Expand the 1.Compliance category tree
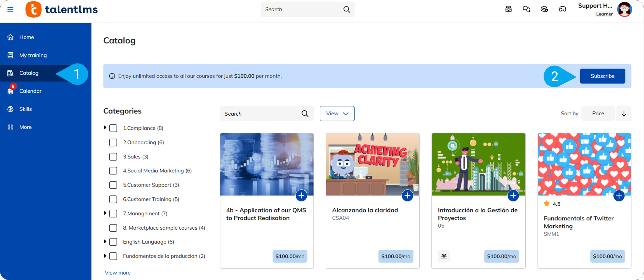 tap(105, 128)
